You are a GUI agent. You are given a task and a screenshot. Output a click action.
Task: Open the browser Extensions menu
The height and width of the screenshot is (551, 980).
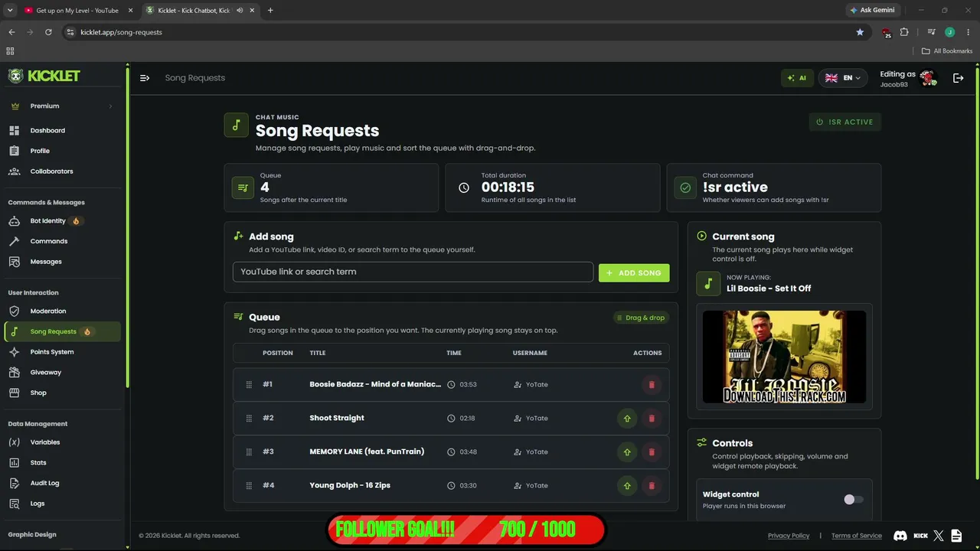904,32
